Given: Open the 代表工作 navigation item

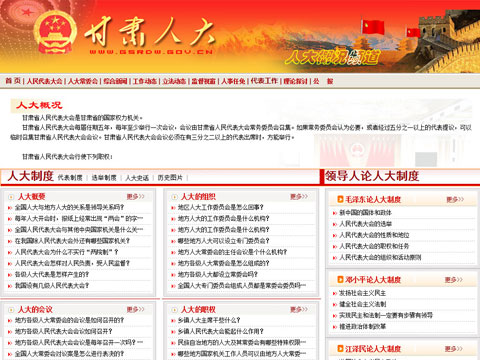Looking at the screenshot, I should tap(264, 81).
